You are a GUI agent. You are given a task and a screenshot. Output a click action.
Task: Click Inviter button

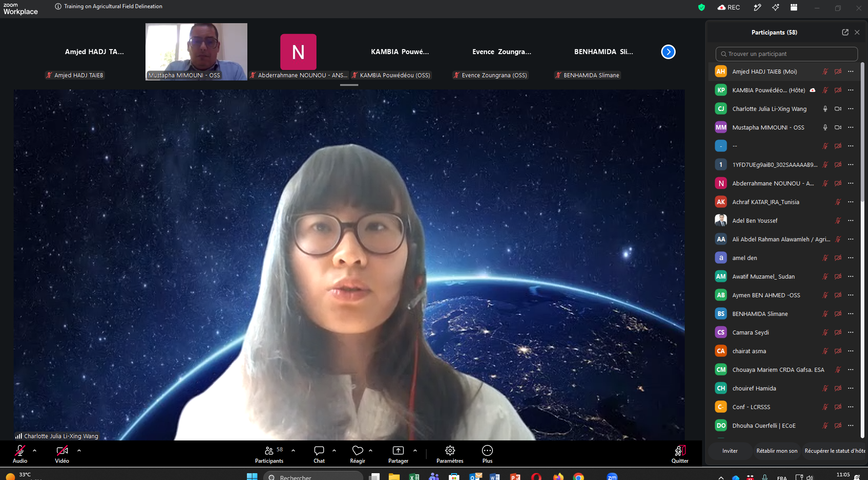tap(730, 451)
